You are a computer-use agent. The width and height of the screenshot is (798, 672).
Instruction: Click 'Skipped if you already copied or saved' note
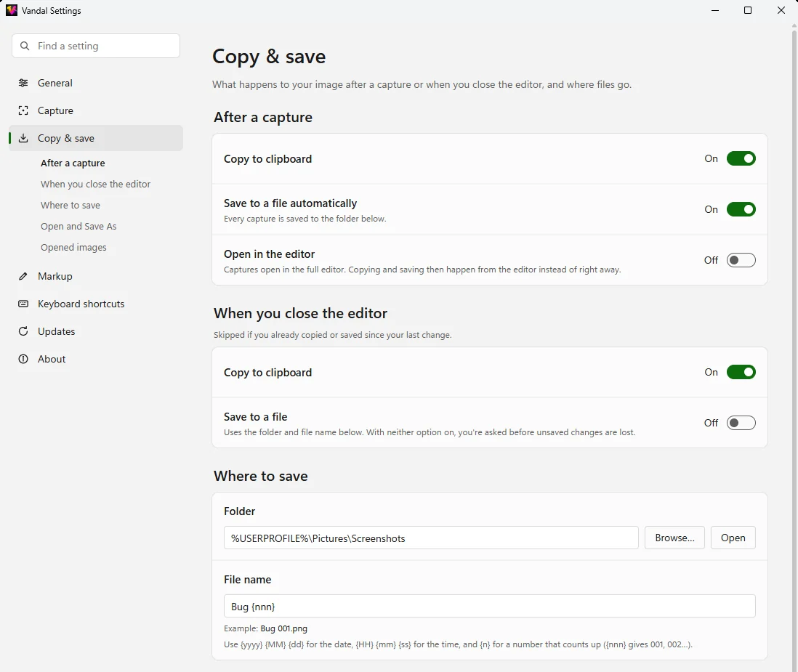[x=332, y=335]
